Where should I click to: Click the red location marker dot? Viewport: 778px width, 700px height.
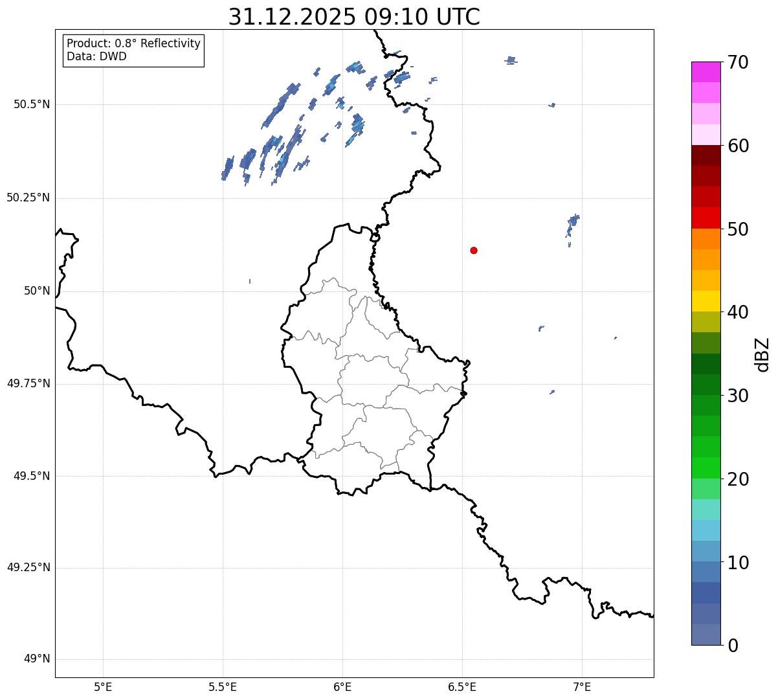click(x=474, y=250)
